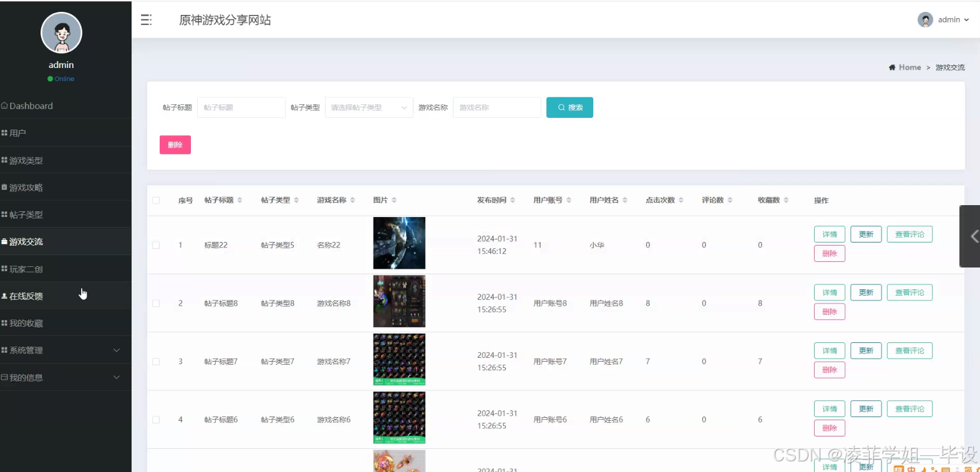Select the header select-all checkbox
980x472 pixels.
156,200
